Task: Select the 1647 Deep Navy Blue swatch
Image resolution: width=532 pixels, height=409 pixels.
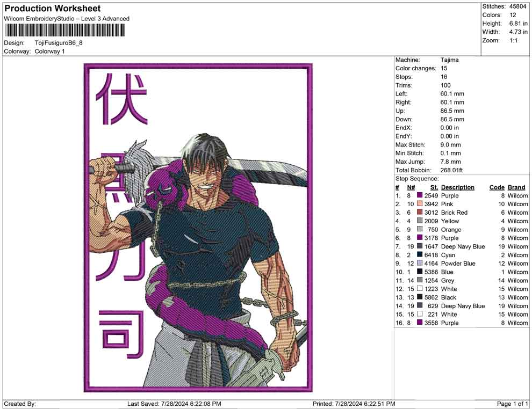Action: tap(420, 246)
